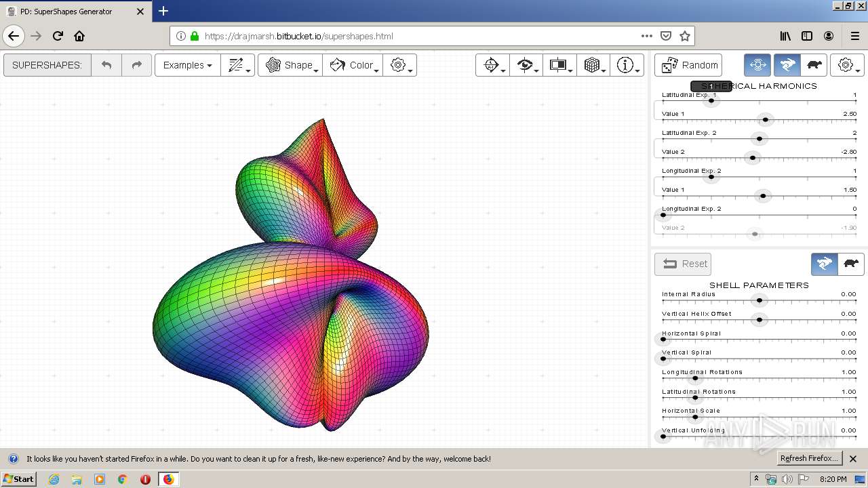The width and height of the screenshot is (868, 488).
Task: Open the Color menu
Action: tap(353, 65)
